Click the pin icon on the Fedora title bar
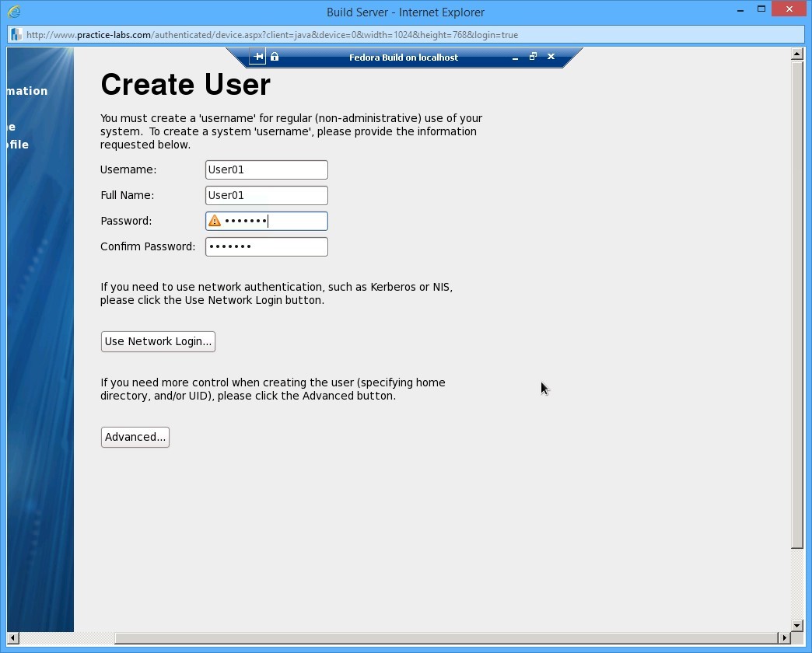Image resolution: width=812 pixels, height=653 pixels. point(257,56)
